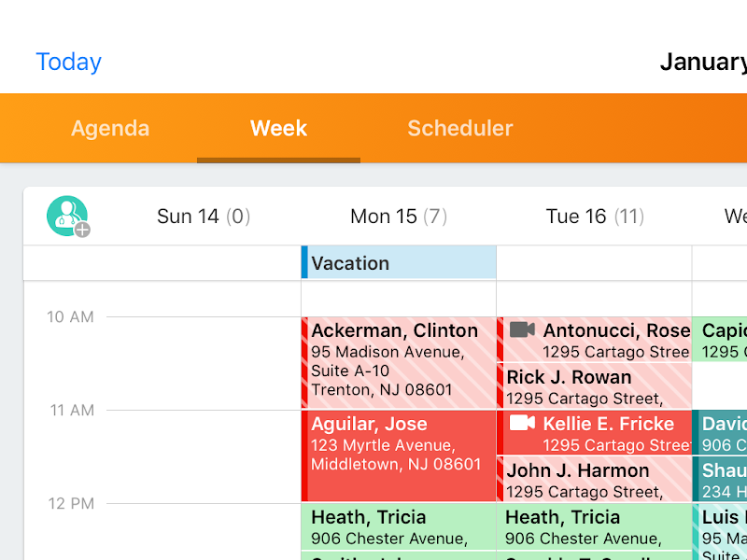
Task: Select the Mon 15 day header
Action: tap(399, 217)
